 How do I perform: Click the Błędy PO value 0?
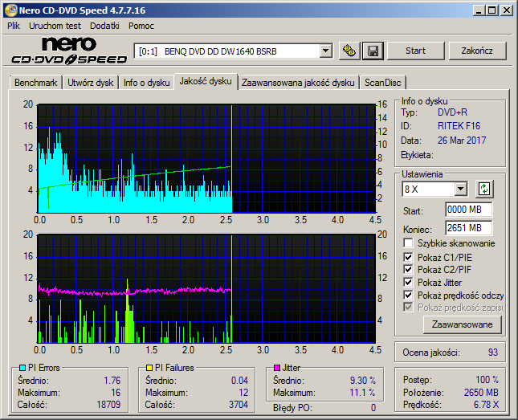373,408
